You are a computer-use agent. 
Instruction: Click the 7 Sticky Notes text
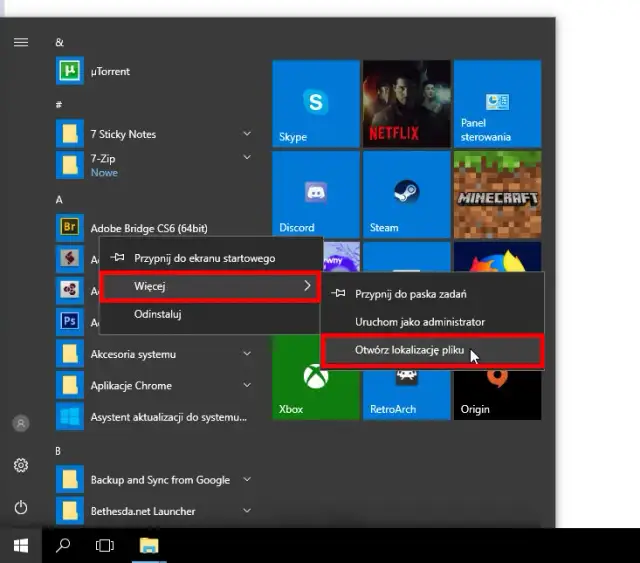[x=123, y=134]
